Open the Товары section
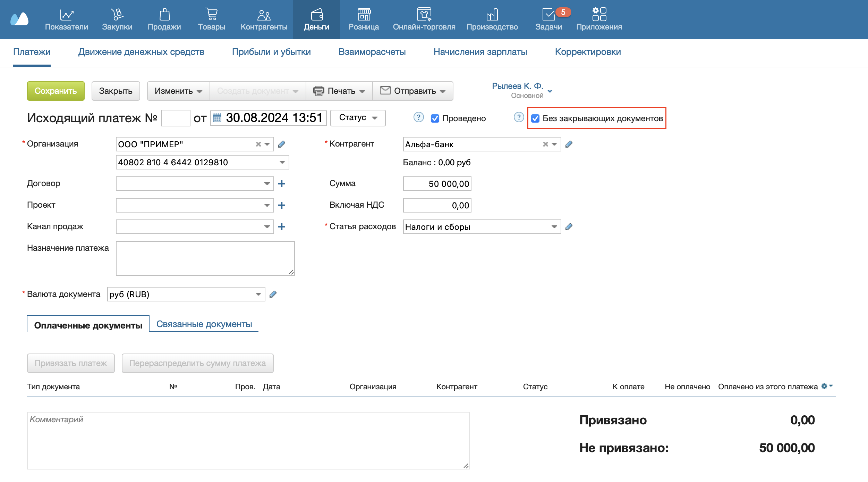Viewport: 868px width, 482px height. pos(211,19)
